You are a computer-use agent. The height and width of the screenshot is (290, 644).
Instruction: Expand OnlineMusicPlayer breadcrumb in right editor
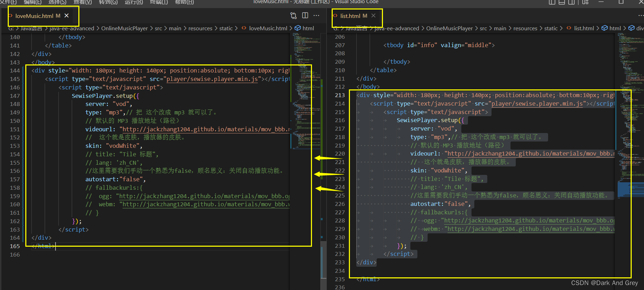click(x=449, y=28)
